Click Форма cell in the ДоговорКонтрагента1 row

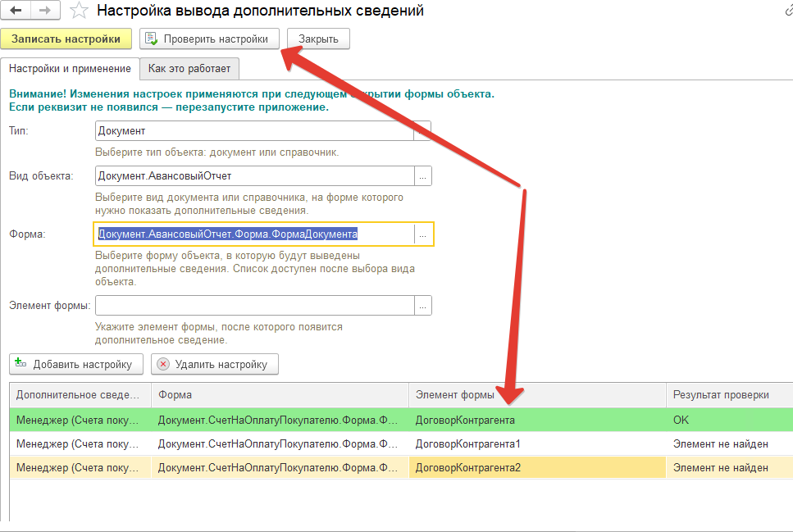[x=280, y=443]
